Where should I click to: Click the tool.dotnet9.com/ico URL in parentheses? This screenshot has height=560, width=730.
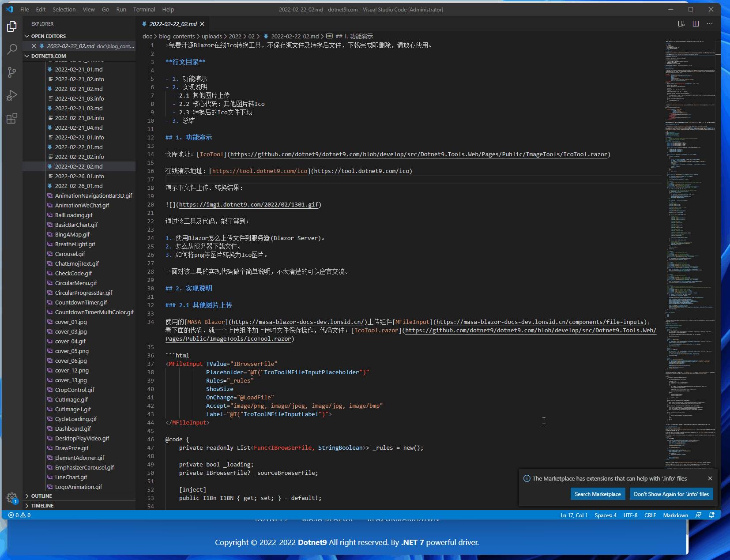point(361,171)
